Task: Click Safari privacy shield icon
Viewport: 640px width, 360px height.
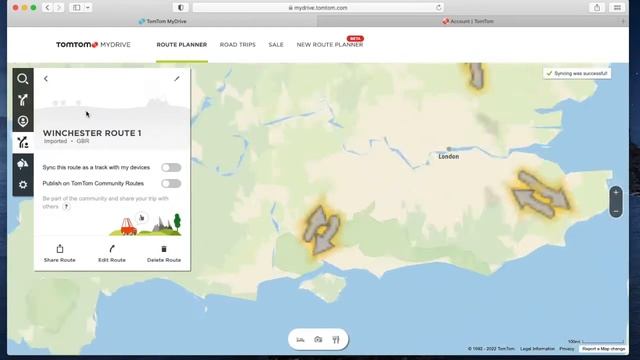Action: pos(181,7)
